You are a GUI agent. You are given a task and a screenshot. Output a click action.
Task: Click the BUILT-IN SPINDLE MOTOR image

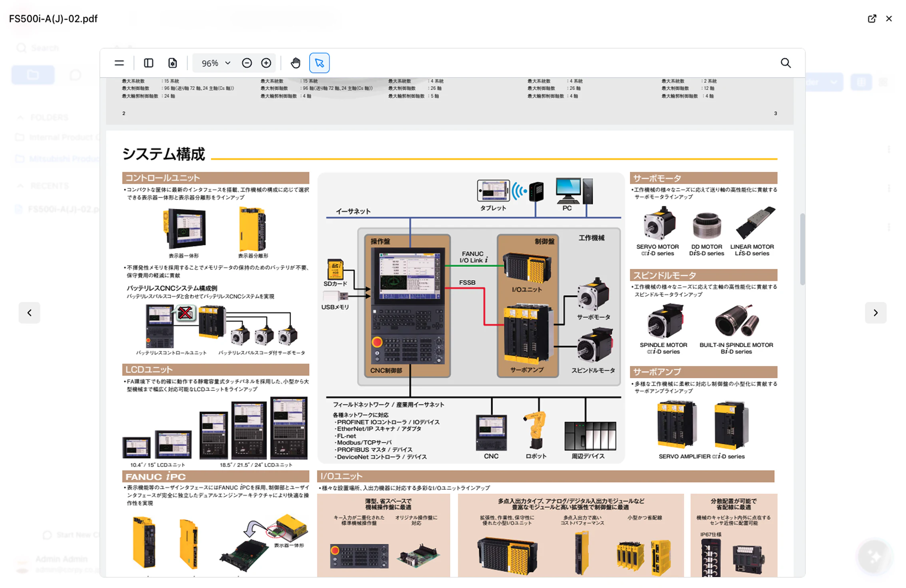737,320
